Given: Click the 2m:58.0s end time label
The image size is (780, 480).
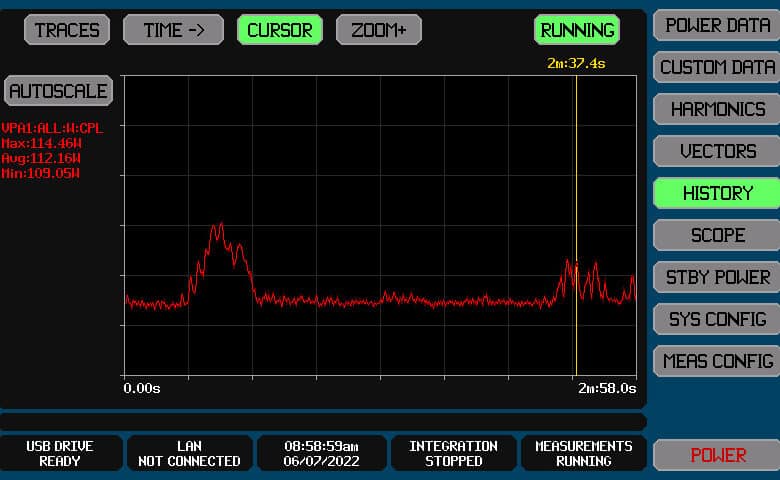Looking at the screenshot, I should click(607, 388).
